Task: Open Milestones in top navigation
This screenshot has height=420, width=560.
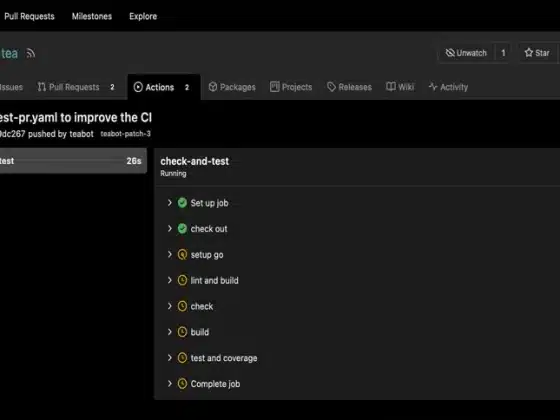Action: click(x=92, y=16)
